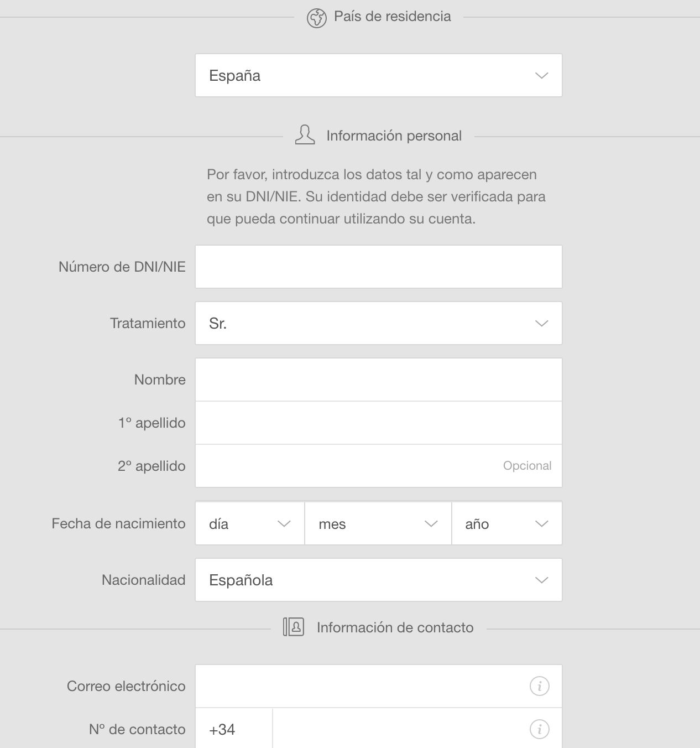Click the phone number field after +34

[417, 729]
